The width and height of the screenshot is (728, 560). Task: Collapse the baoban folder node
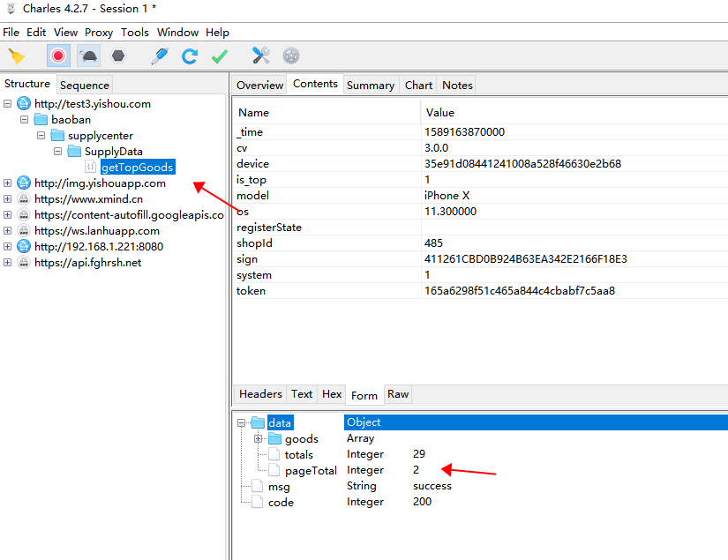[x=24, y=120]
